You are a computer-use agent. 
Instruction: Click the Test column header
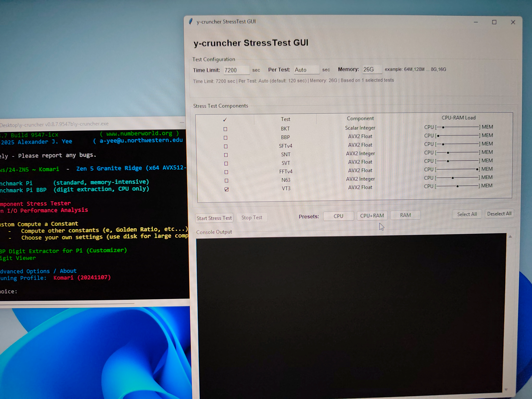point(285,119)
